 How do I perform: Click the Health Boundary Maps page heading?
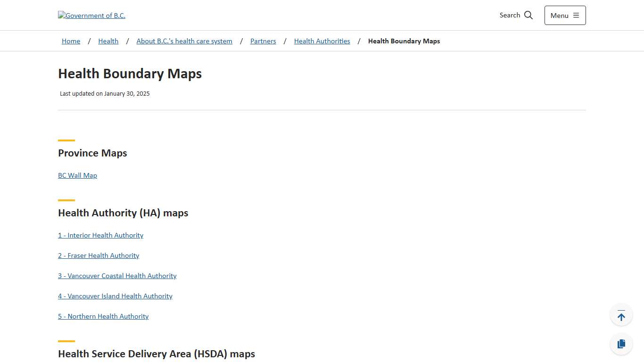(x=130, y=74)
